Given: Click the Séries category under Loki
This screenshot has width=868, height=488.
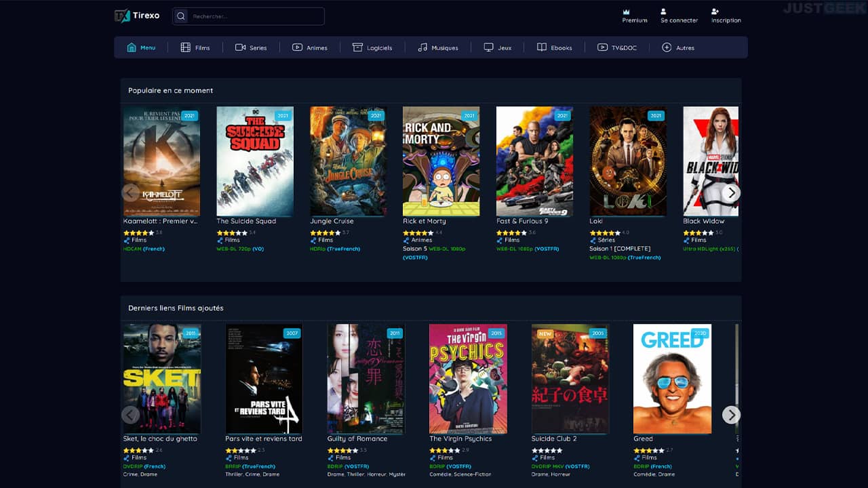Looking at the screenshot, I should 607,240.
